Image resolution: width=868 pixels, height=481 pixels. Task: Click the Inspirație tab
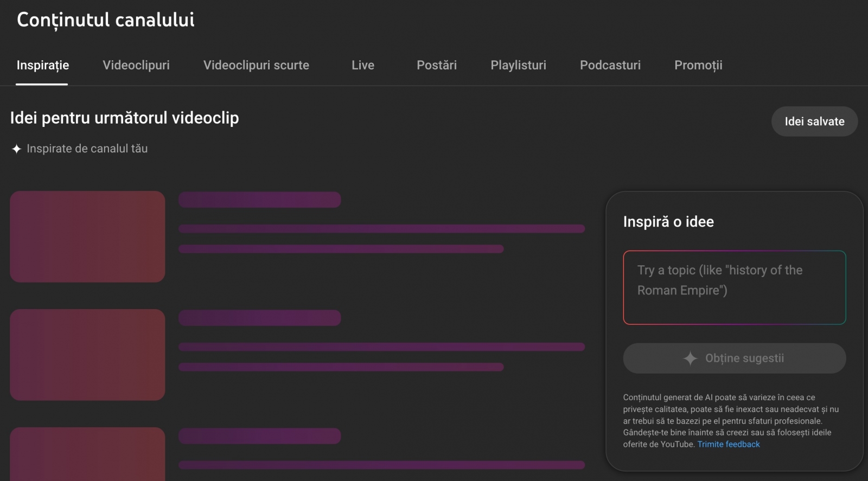(x=43, y=65)
